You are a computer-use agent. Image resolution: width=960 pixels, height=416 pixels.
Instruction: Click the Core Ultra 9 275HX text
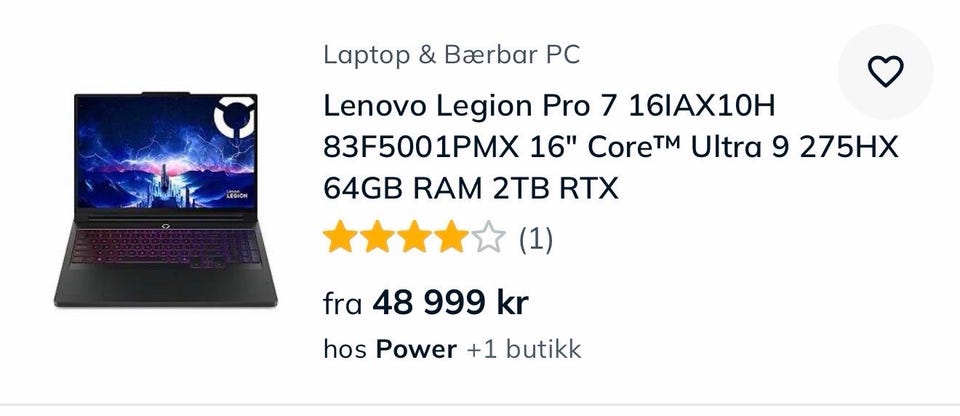[x=744, y=148]
